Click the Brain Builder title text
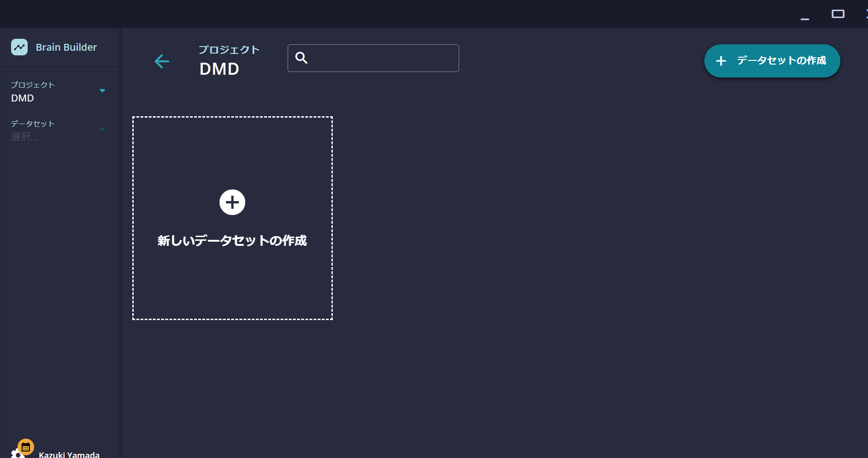The width and height of the screenshot is (868, 458). click(66, 47)
